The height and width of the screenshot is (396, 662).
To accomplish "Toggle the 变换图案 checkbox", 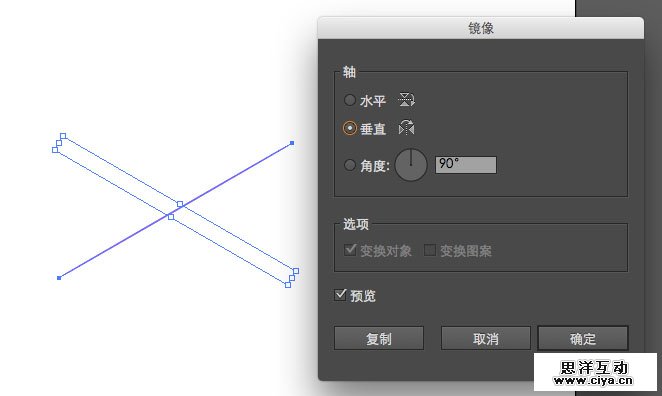I will [x=430, y=250].
